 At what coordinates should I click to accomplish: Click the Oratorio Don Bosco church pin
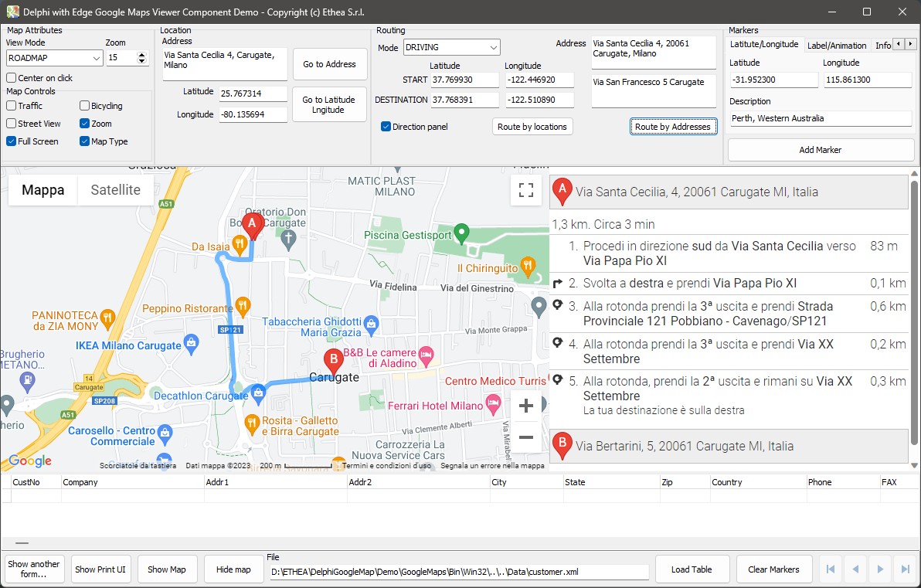click(x=287, y=239)
